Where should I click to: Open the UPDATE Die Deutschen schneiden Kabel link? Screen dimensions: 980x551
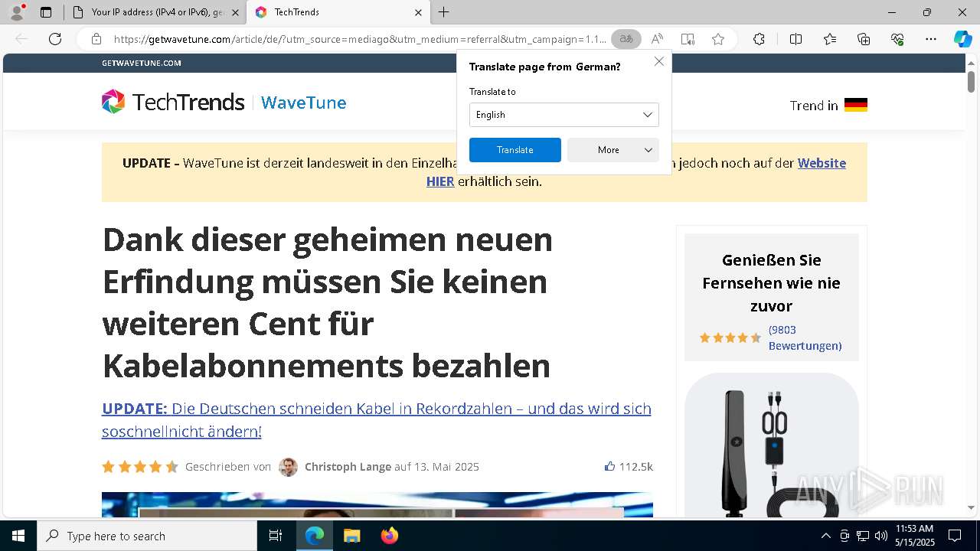[377, 419]
